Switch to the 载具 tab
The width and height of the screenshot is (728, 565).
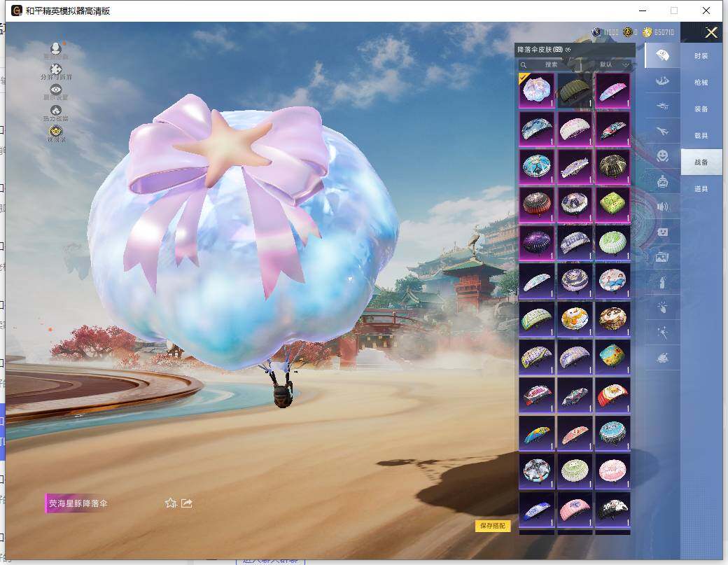(x=701, y=136)
